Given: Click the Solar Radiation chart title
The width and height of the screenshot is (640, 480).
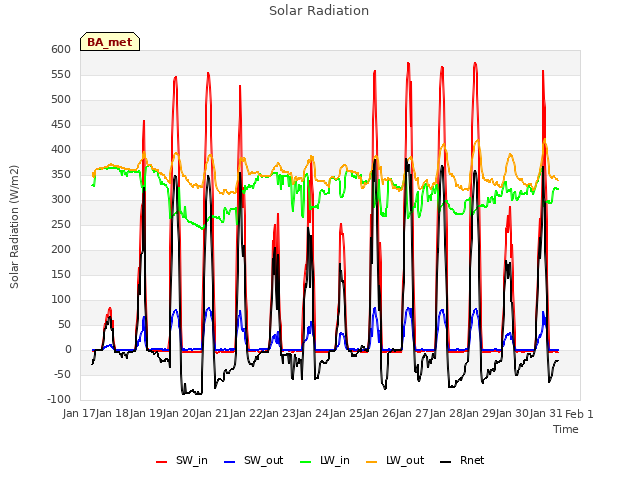Looking at the screenshot, I should click(x=319, y=11).
